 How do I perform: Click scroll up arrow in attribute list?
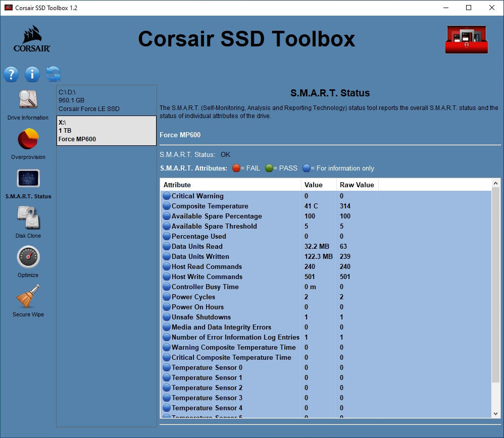click(x=495, y=183)
